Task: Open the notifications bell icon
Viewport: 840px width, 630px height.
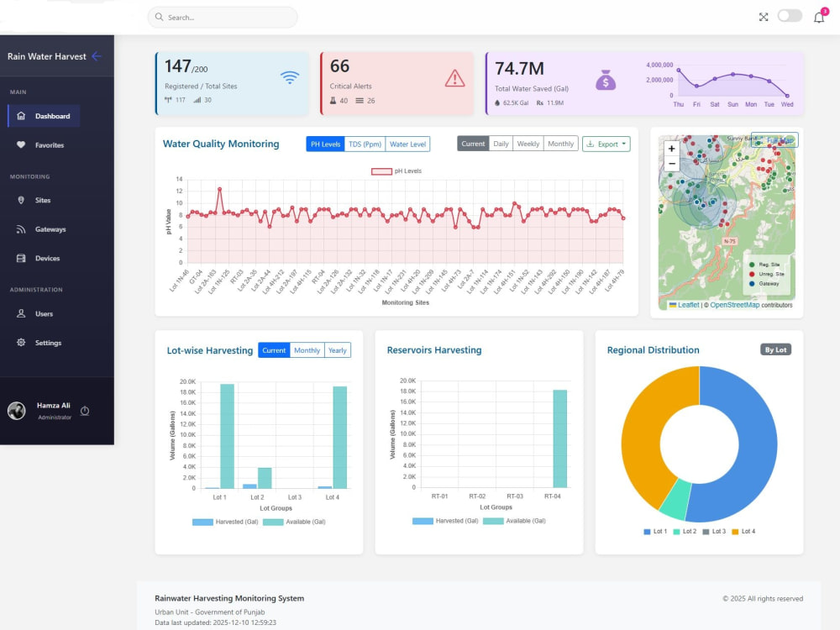Action: coord(819,17)
